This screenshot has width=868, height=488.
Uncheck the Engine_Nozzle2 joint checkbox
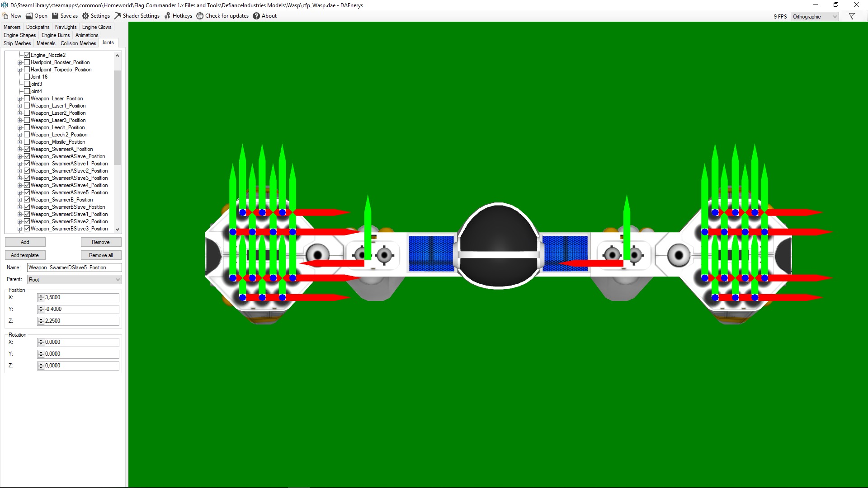tap(27, 55)
